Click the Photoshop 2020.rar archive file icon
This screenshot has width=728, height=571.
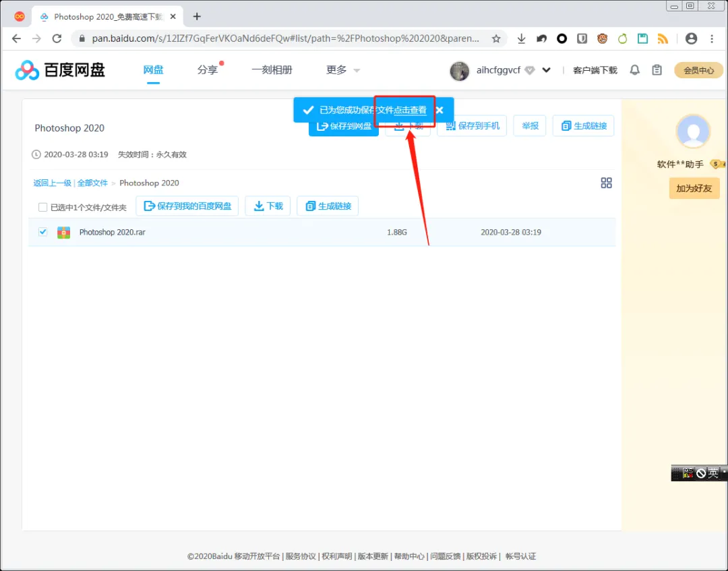point(63,232)
